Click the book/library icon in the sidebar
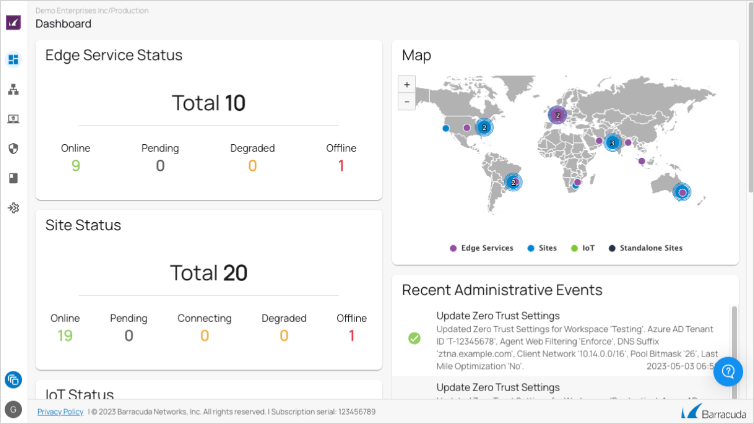 pos(13,178)
